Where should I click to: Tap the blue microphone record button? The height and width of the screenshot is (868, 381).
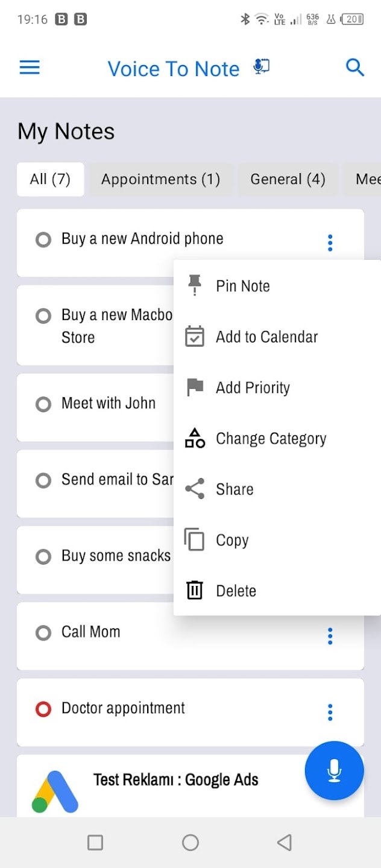click(335, 770)
